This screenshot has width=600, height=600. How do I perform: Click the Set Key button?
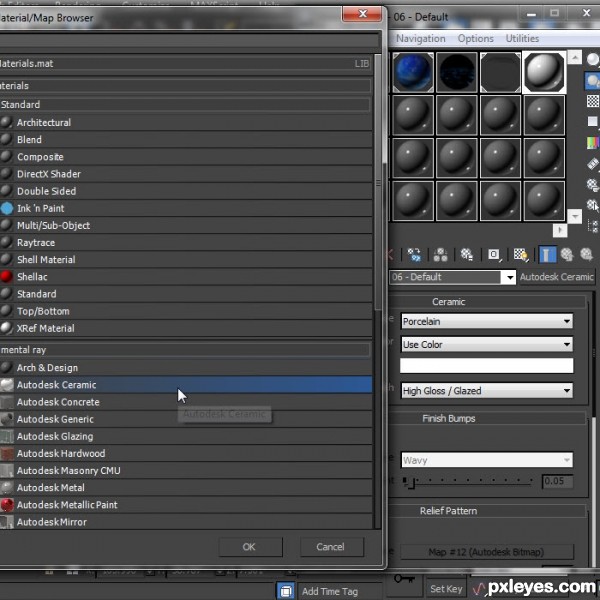coord(446,589)
